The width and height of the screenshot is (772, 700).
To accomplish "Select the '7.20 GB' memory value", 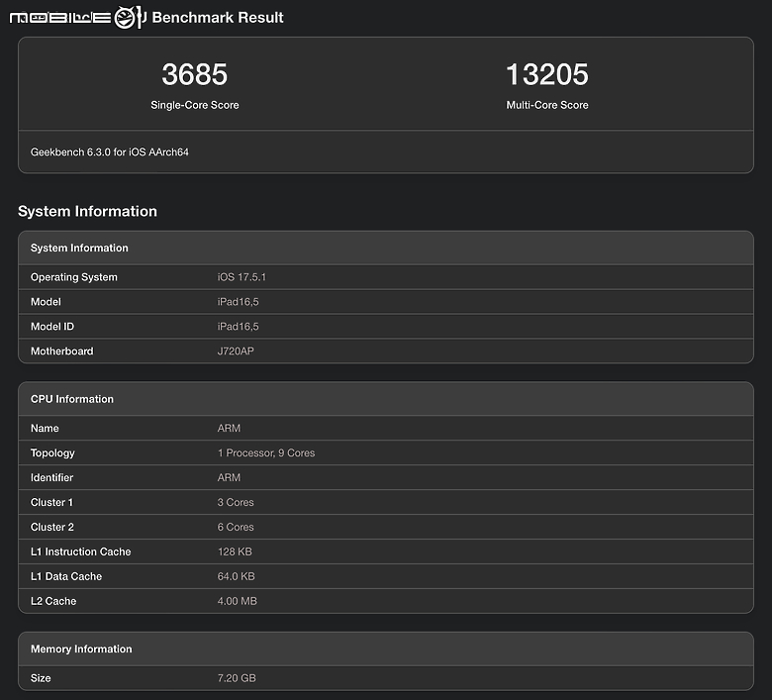I will coord(237,678).
